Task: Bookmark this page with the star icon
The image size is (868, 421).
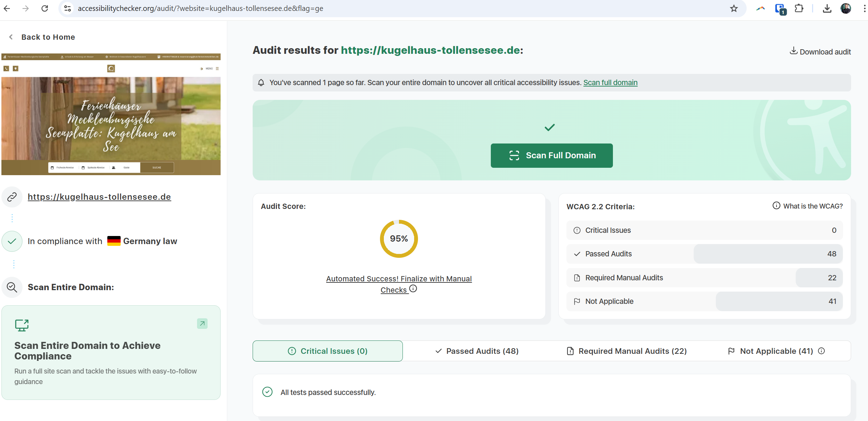Action: coord(734,8)
